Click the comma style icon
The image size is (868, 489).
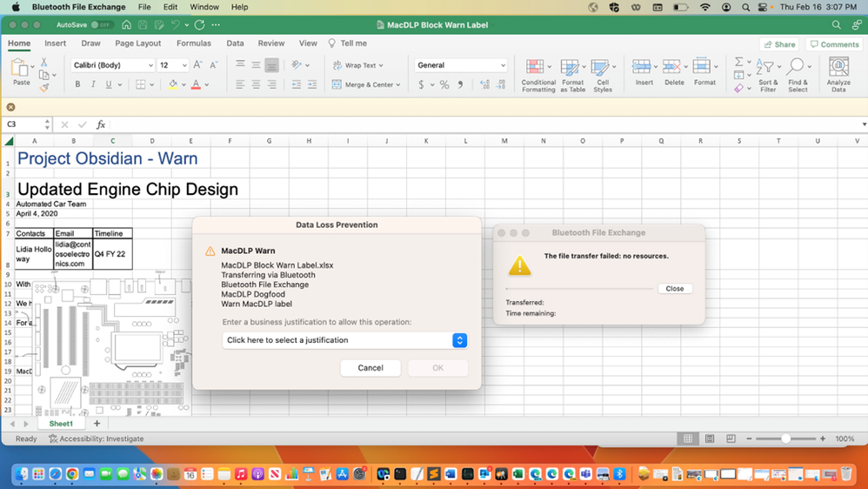click(x=460, y=84)
